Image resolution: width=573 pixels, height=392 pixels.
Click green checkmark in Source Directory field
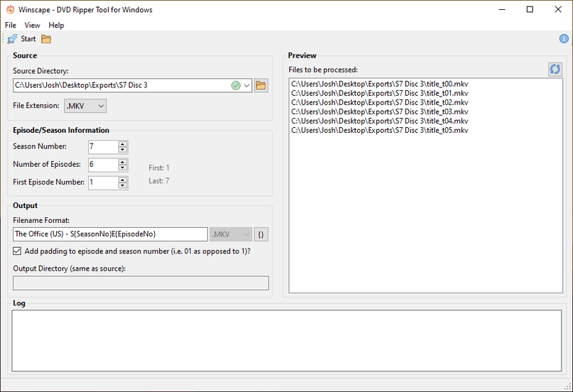click(236, 86)
